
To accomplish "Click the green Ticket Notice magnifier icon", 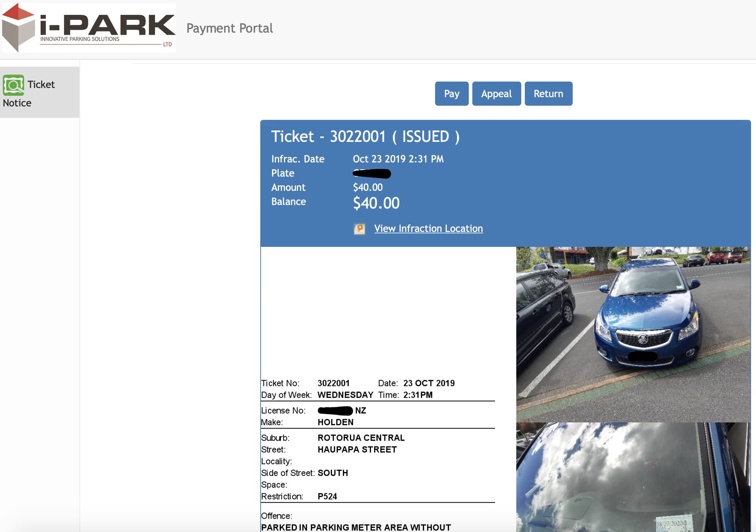I will pos(13,85).
